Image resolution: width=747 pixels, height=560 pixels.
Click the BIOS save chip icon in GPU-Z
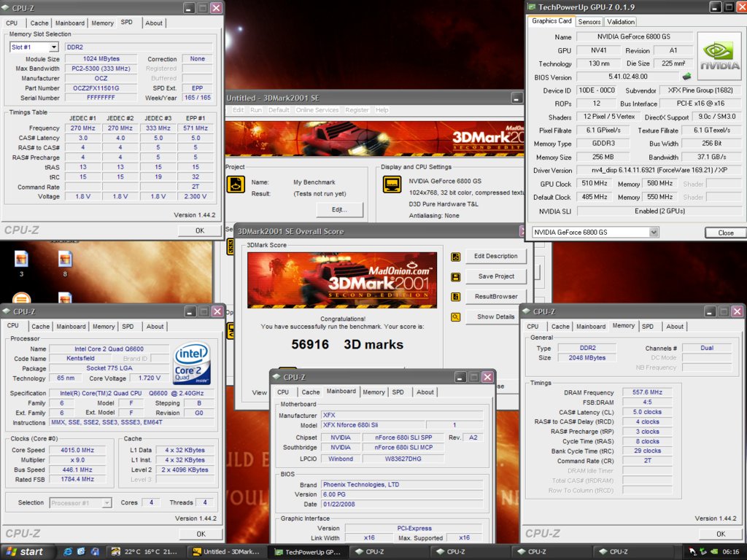pyautogui.click(x=686, y=76)
